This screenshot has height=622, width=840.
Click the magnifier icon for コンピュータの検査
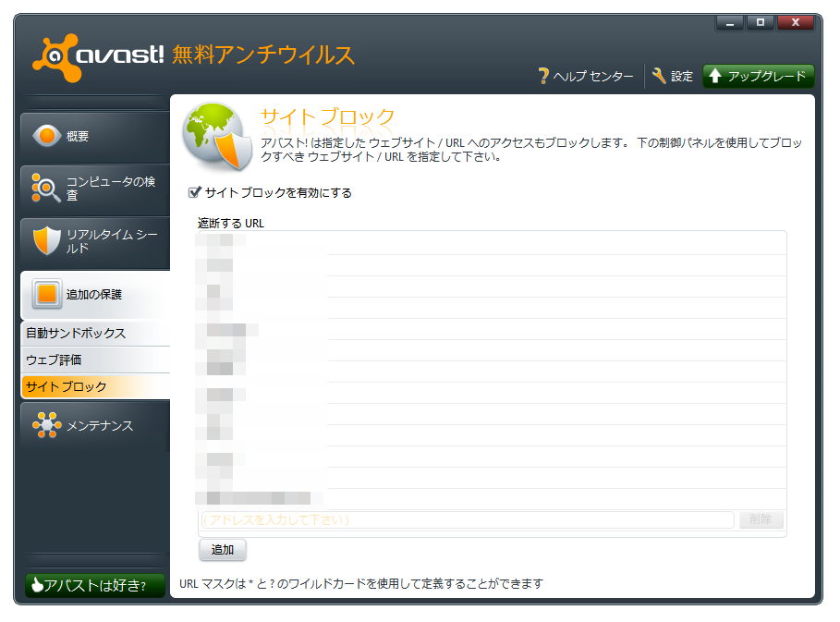[x=45, y=188]
